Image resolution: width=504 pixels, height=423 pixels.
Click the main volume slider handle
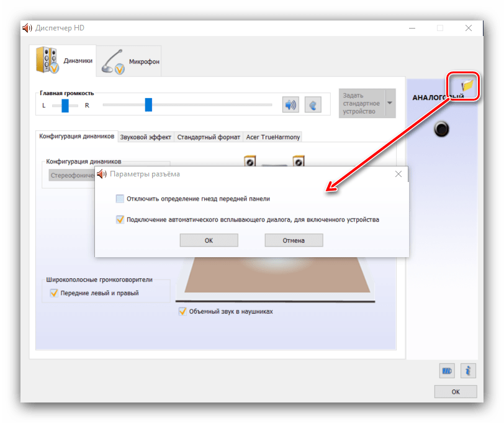pyautogui.click(x=148, y=105)
